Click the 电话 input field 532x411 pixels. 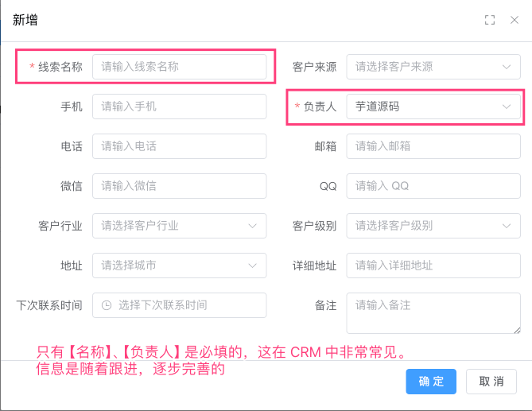coord(179,146)
